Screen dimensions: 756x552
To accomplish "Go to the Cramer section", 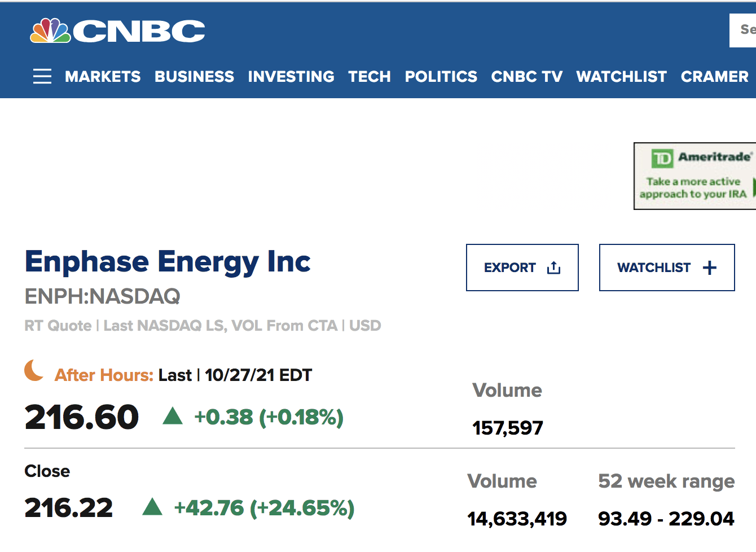I will 715,76.
